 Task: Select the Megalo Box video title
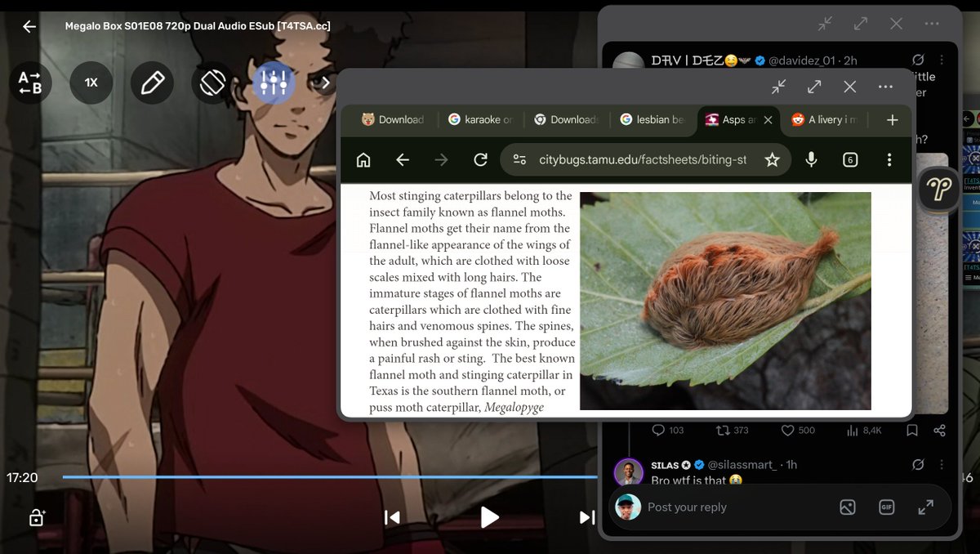pos(198,26)
